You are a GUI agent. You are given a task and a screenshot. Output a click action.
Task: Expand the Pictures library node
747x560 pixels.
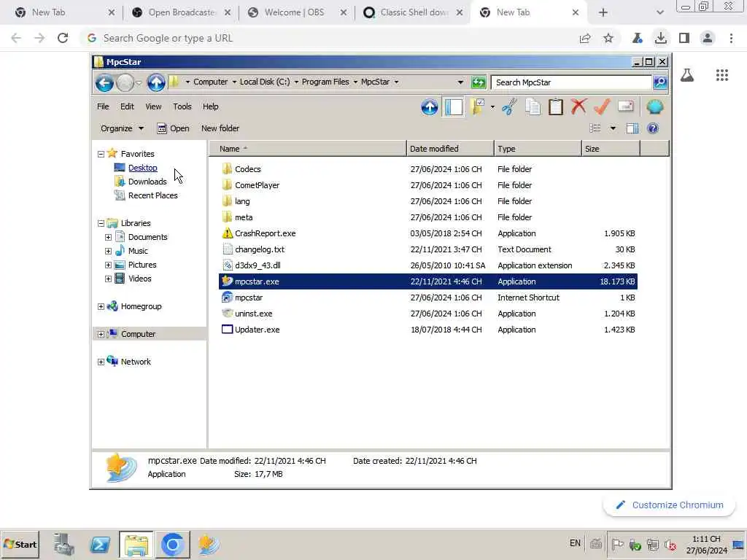[x=108, y=265]
